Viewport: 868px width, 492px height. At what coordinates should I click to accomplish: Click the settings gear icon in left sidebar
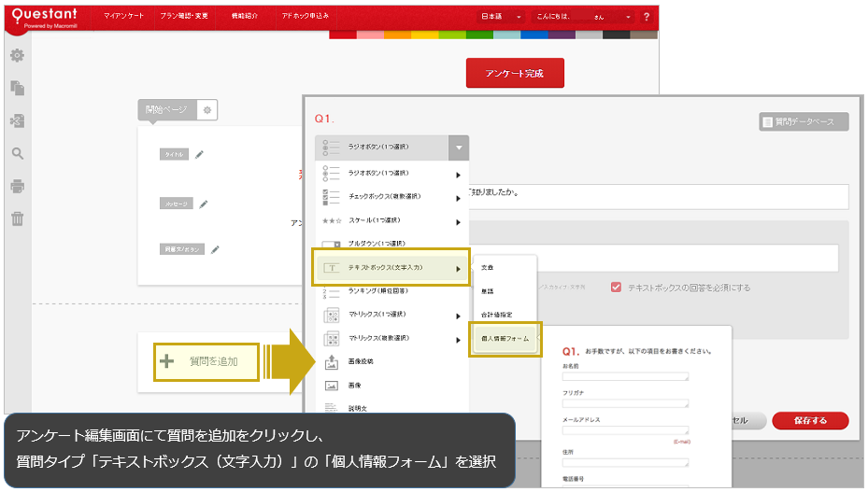[17, 56]
